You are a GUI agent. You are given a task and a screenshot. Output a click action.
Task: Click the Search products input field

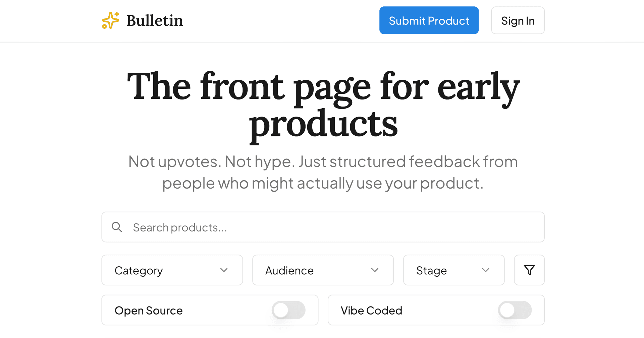tap(323, 227)
